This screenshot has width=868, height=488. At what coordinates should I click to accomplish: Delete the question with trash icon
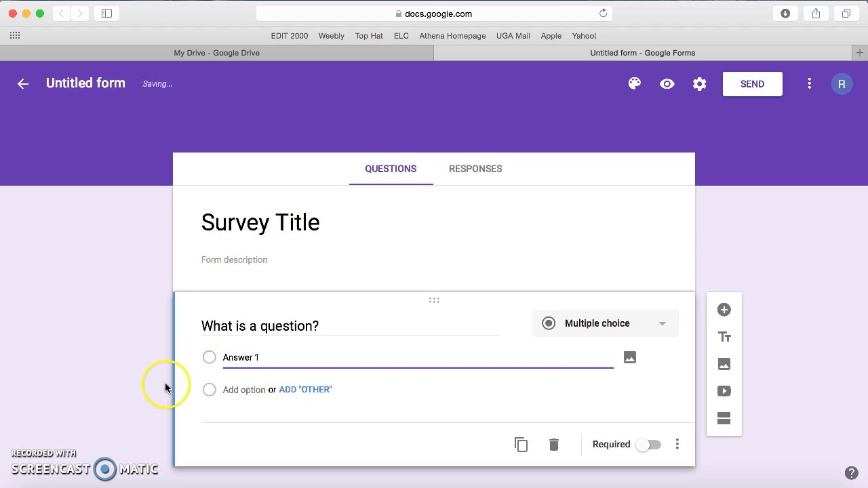click(554, 445)
